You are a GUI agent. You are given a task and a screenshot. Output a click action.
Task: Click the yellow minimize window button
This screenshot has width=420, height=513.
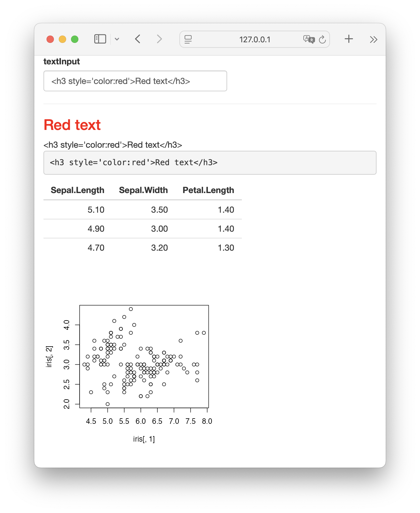pyautogui.click(x=62, y=39)
